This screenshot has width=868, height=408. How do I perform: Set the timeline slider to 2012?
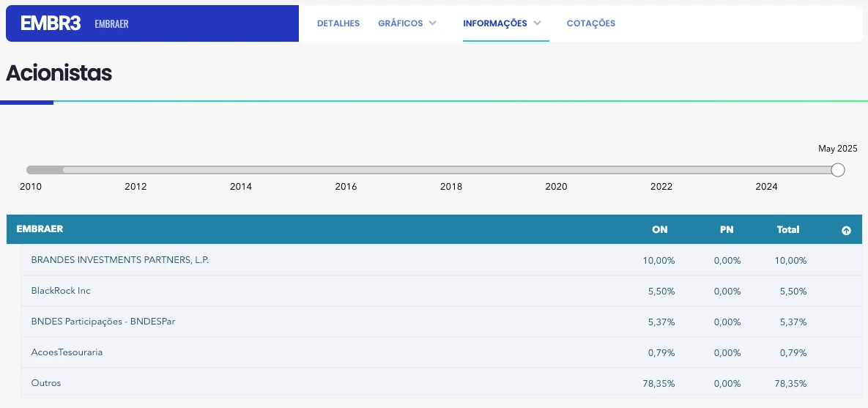pyautogui.click(x=136, y=187)
